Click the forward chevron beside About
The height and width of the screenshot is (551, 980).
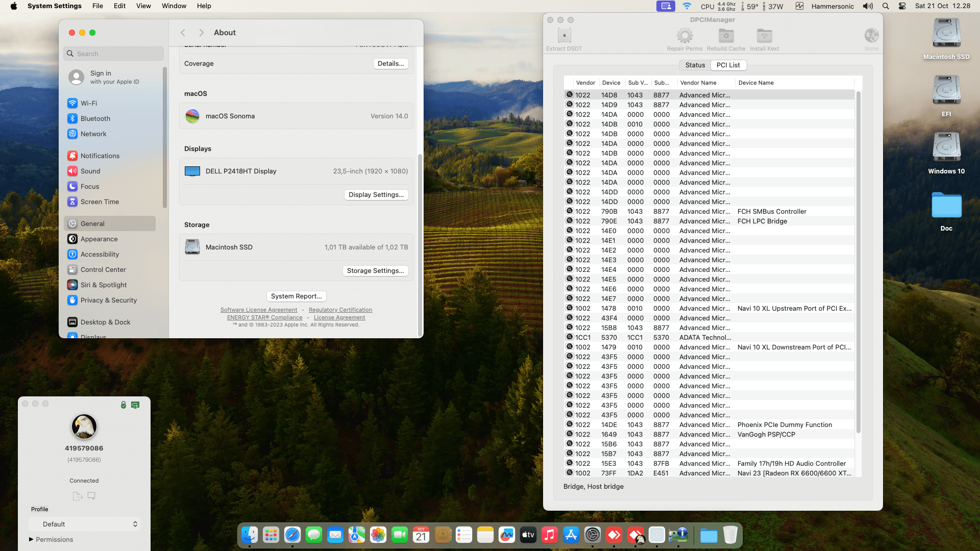click(x=201, y=33)
